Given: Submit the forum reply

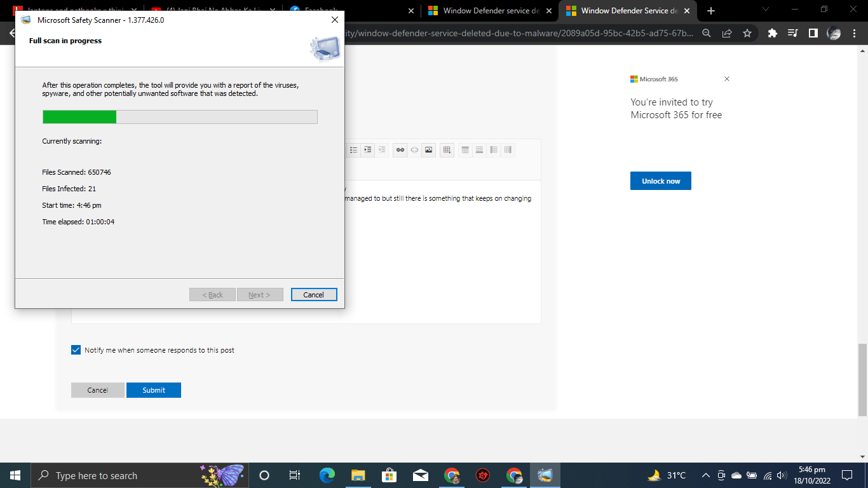Looking at the screenshot, I should tap(154, 390).
